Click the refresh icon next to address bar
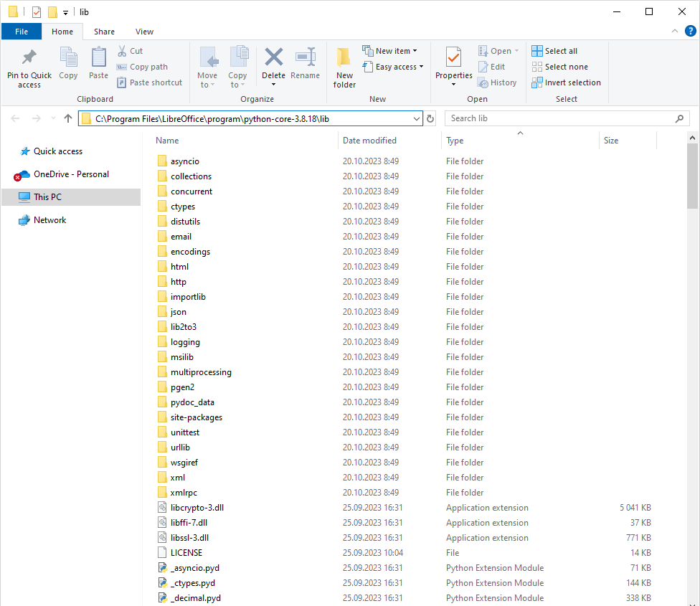Image resolution: width=700 pixels, height=606 pixels. [430, 118]
